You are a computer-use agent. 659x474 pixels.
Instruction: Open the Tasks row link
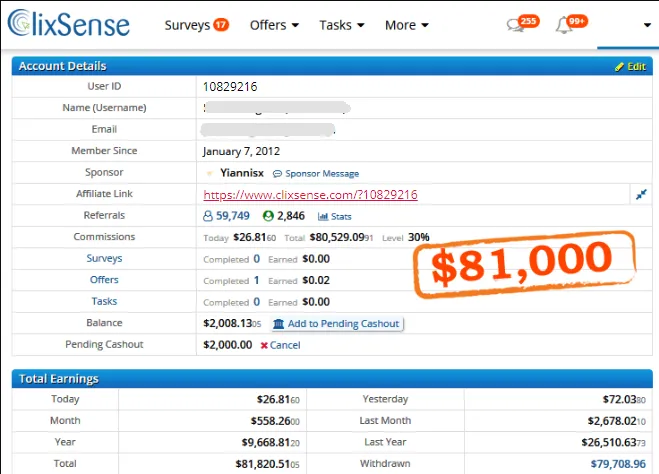(x=104, y=301)
